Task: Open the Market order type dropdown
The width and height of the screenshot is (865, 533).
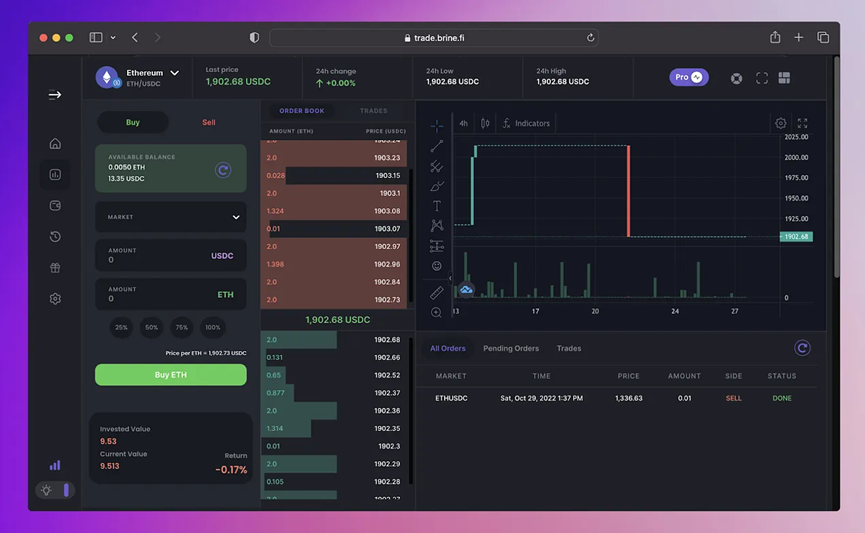Action: pos(170,217)
